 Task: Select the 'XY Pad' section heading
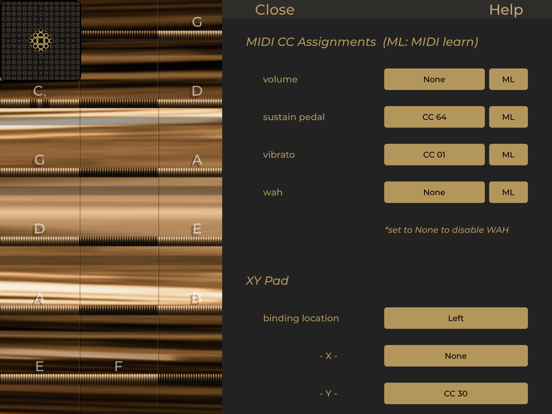coord(267,281)
